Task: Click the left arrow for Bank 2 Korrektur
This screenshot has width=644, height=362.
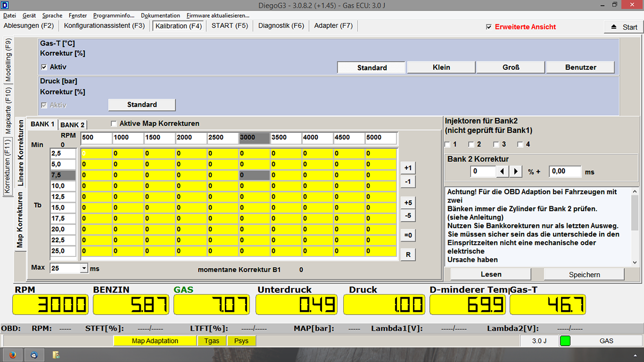Action: 503,171
